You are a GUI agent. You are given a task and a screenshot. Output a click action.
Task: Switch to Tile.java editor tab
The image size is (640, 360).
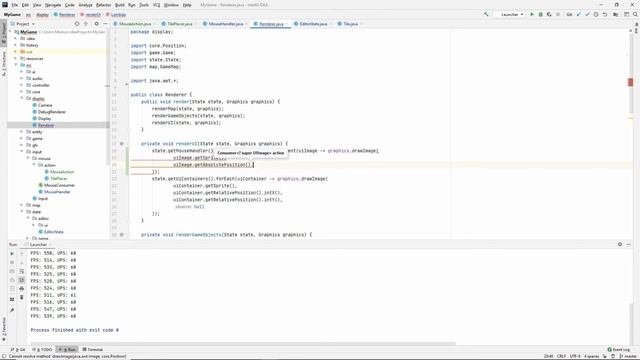[350, 24]
